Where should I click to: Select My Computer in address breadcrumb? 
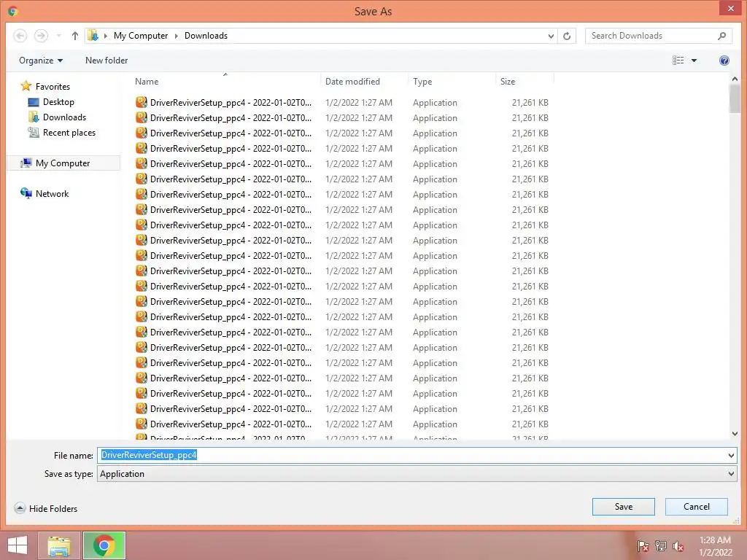tap(141, 36)
